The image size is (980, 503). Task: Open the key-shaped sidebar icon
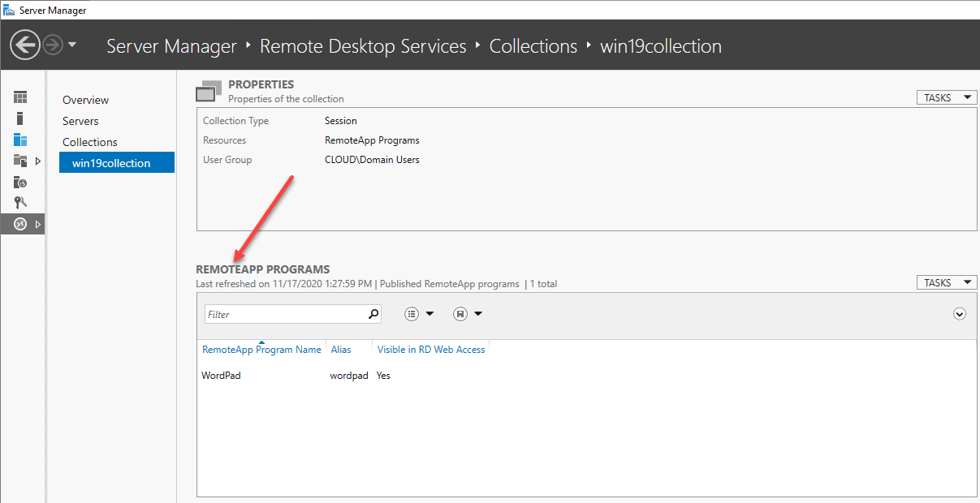tap(20, 203)
